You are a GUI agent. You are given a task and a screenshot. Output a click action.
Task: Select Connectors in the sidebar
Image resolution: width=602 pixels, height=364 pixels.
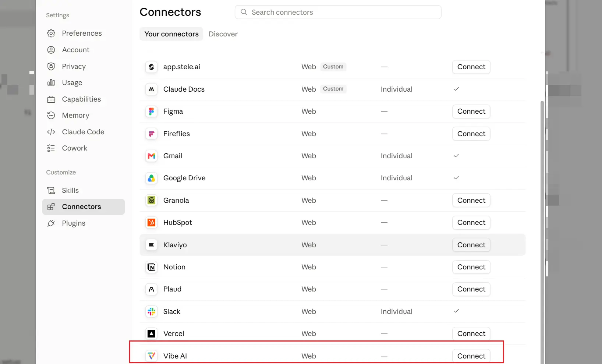(84, 206)
